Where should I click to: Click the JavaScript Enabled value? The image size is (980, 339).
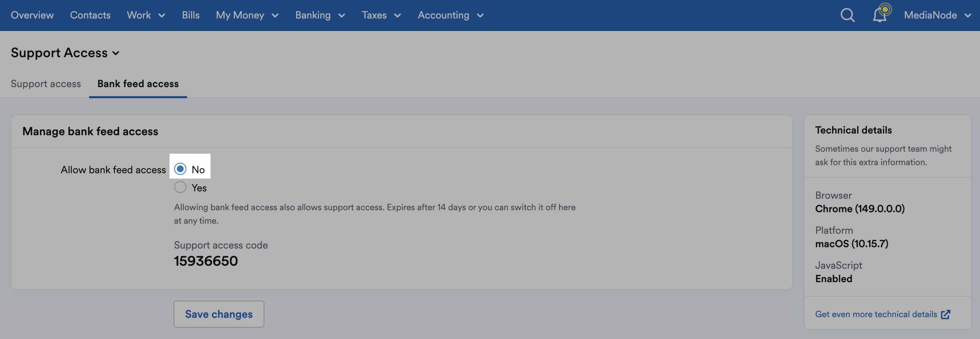pyautogui.click(x=833, y=279)
